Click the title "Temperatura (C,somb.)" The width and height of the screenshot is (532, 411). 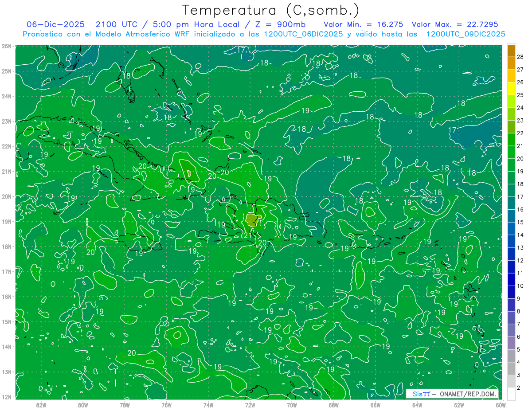[271, 10]
